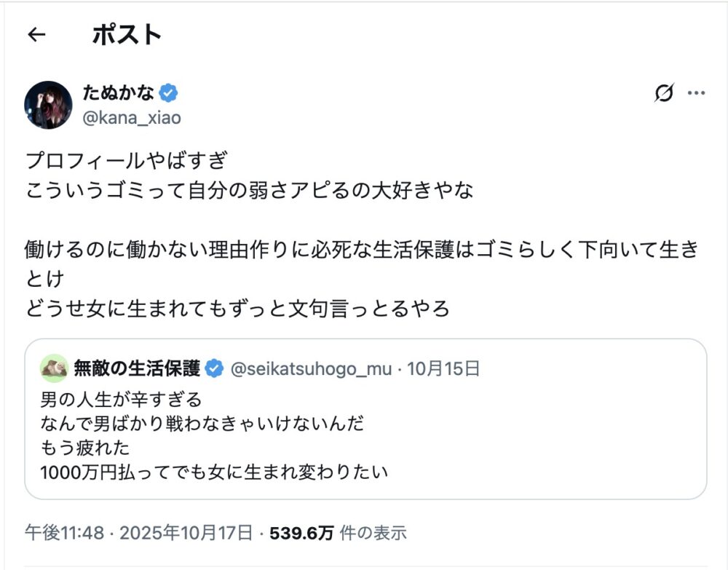This screenshot has height=570, width=728.
Task: Click the verified badge beside 無敵の生活保護
Action: 214,369
